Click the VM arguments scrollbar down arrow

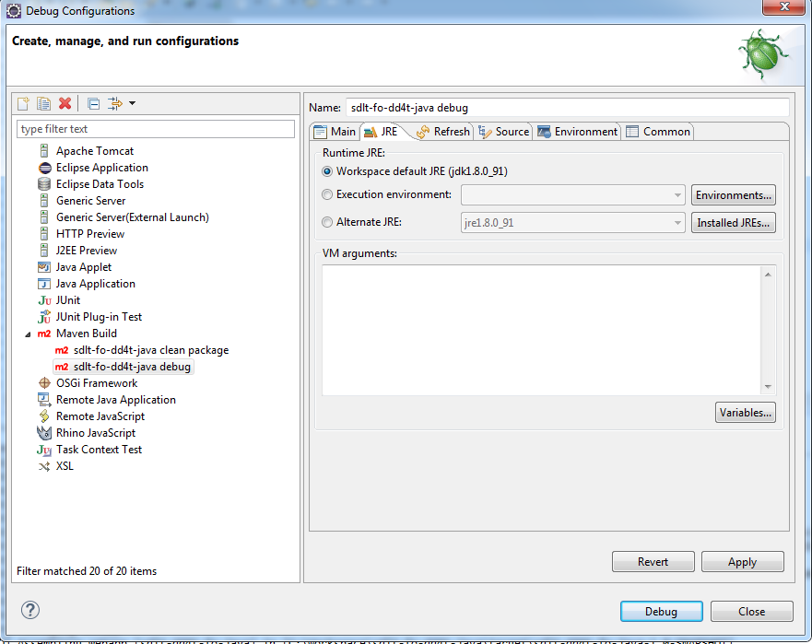tap(768, 388)
